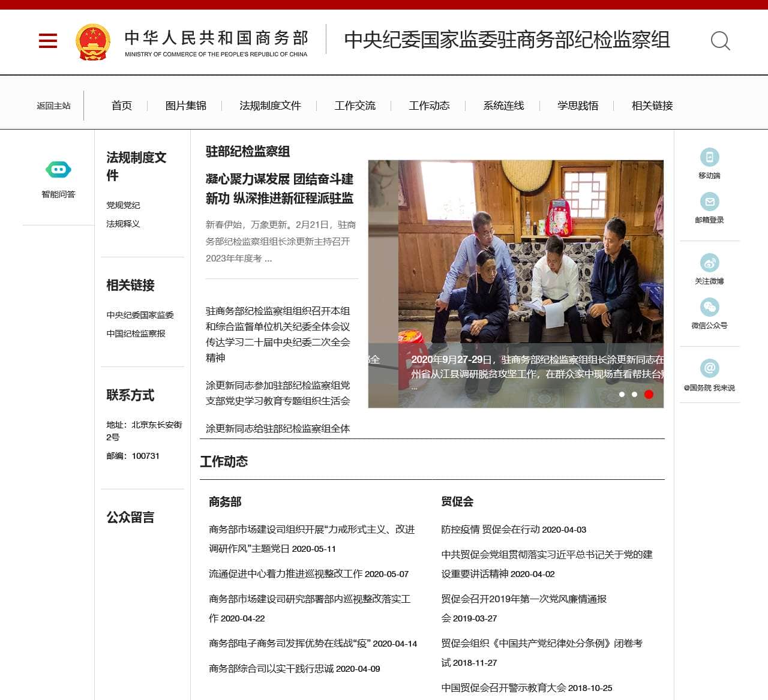This screenshot has height=700, width=768.
Task: Click the Ministry of Commerce national emblem logo
Action: 93,41
